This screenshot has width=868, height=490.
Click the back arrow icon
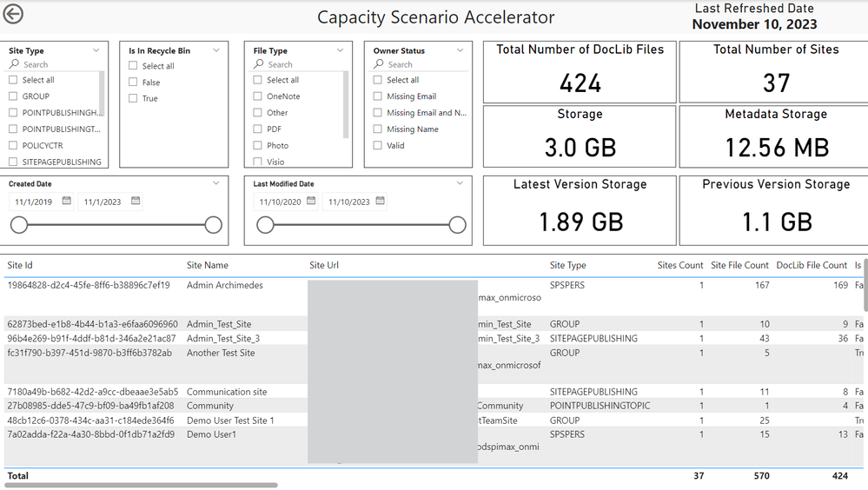[x=13, y=14]
